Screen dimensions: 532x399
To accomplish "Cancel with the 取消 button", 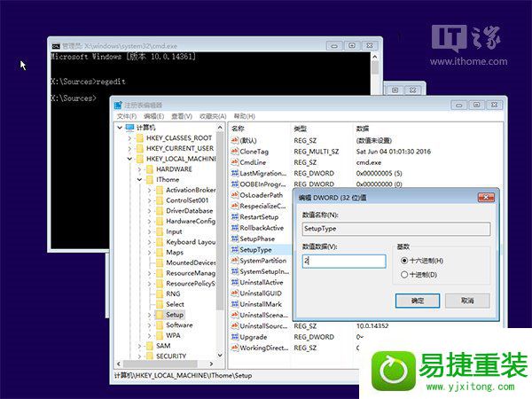I will [x=467, y=301].
